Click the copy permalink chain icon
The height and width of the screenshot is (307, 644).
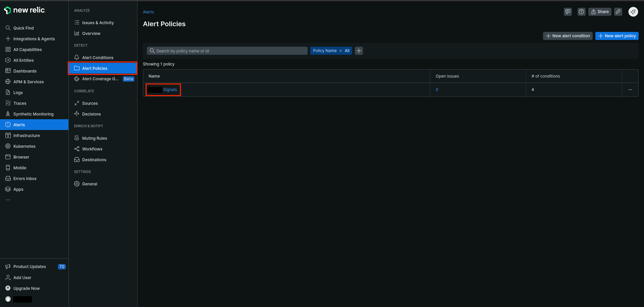618,12
